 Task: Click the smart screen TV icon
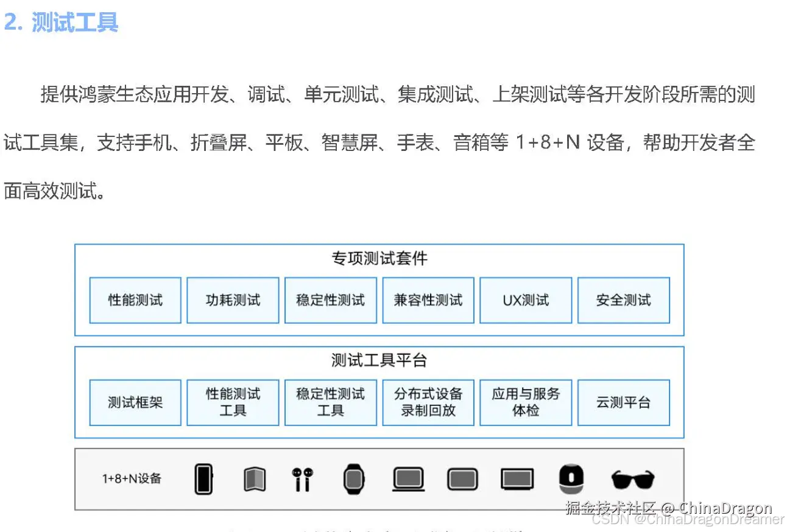[517, 479]
